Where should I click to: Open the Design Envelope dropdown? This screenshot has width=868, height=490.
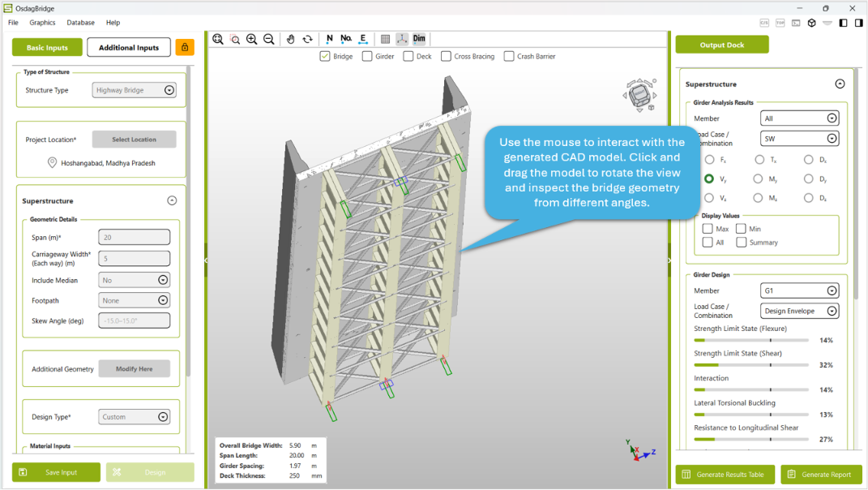coord(799,311)
